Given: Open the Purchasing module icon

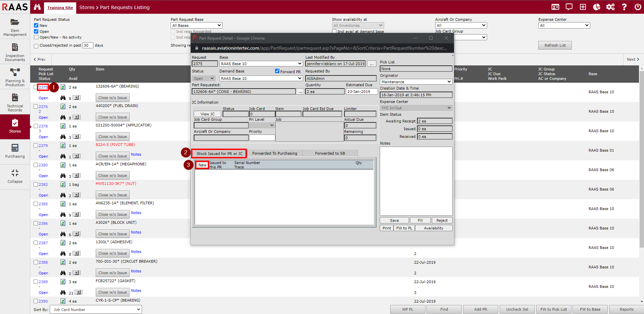Looking at the screenshot, I should click(15, 151).
